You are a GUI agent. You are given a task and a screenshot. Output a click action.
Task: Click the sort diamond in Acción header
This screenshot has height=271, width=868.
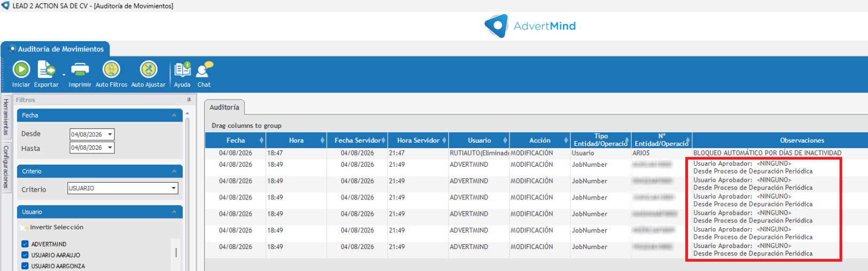tap(566, 140)
